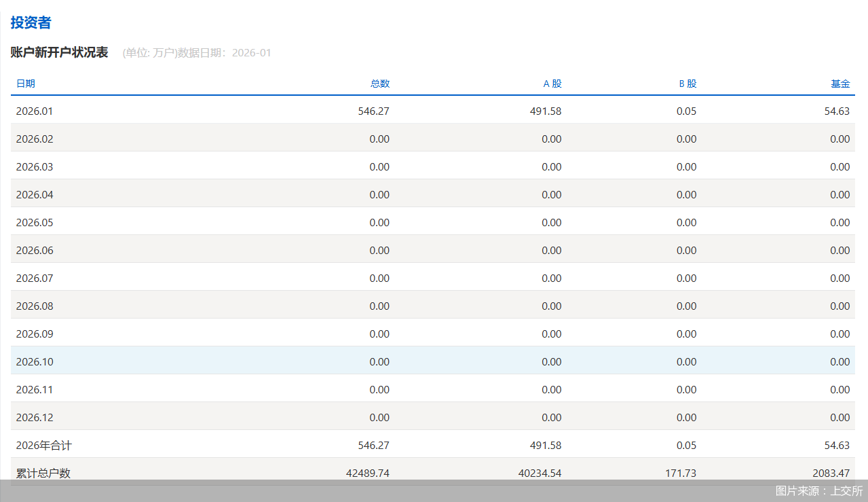Select the 2026年合计 row label

point(44,446)
